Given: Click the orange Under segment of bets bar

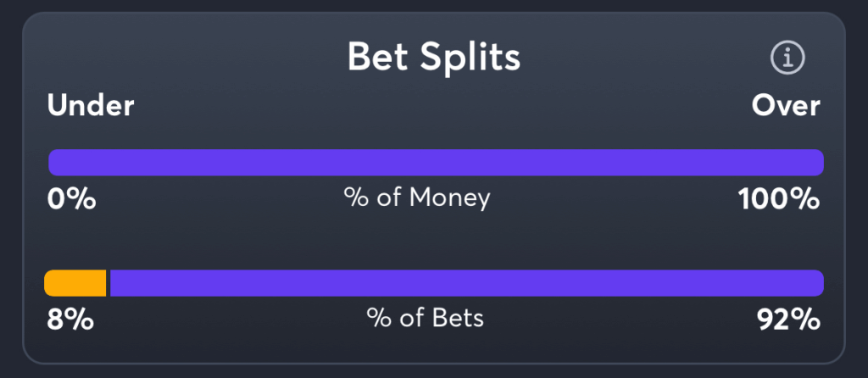Looking at the screenshot, I should click(75, 283).
